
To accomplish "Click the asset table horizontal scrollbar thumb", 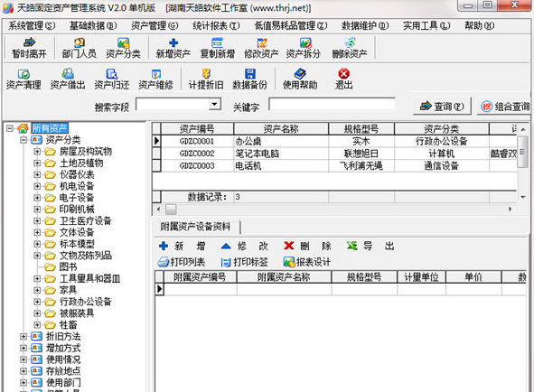I will coord(171,210).
